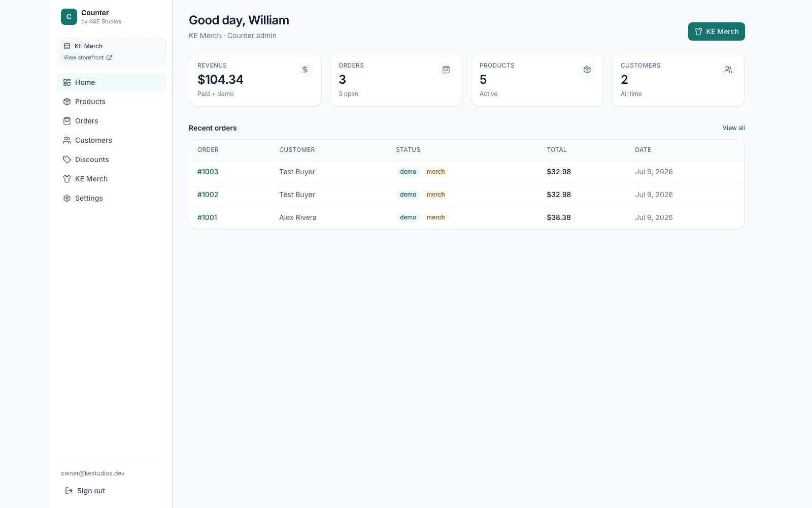Click the shirt icon in the KE Merch button
Screen dimensions: 812x508
[x=698, y=31]
